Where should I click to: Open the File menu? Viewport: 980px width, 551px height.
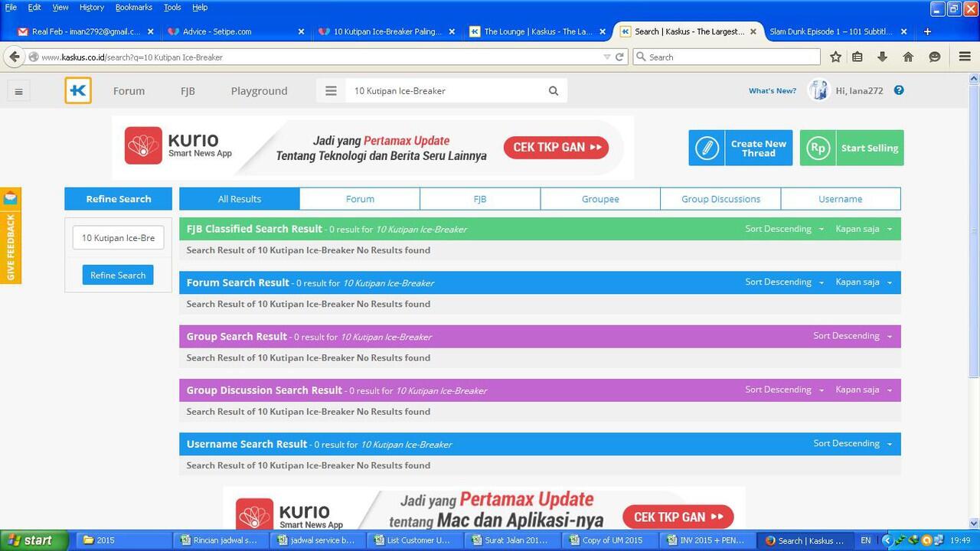pos(11,7)
